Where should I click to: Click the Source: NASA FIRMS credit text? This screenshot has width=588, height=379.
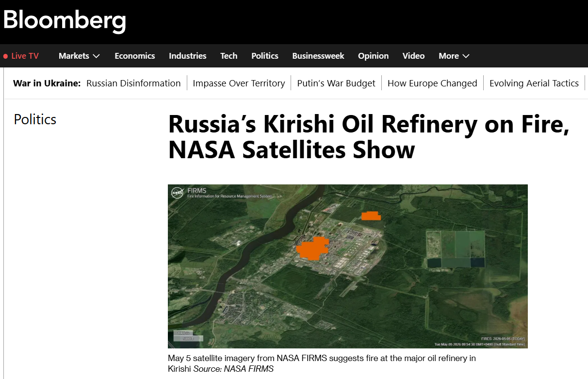[x=233, y=369]
